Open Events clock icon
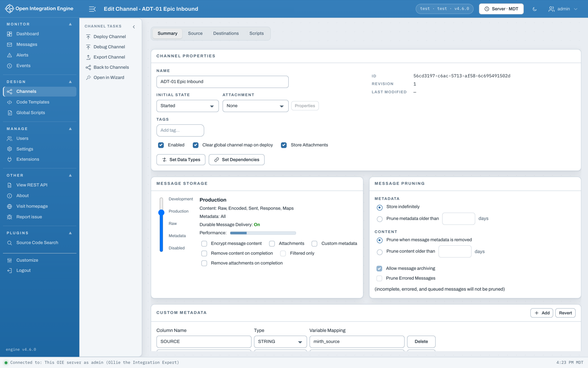 point(9,66)
